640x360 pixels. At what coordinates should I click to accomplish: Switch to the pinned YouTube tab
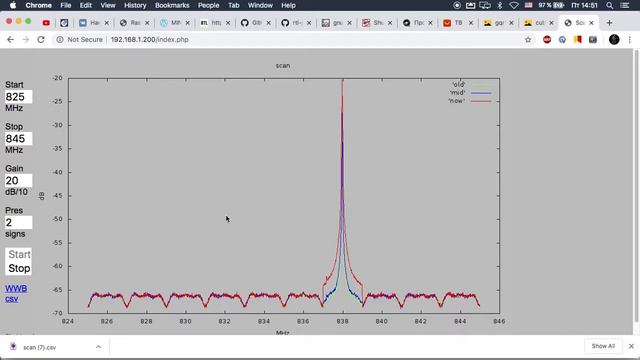[46, 23]
